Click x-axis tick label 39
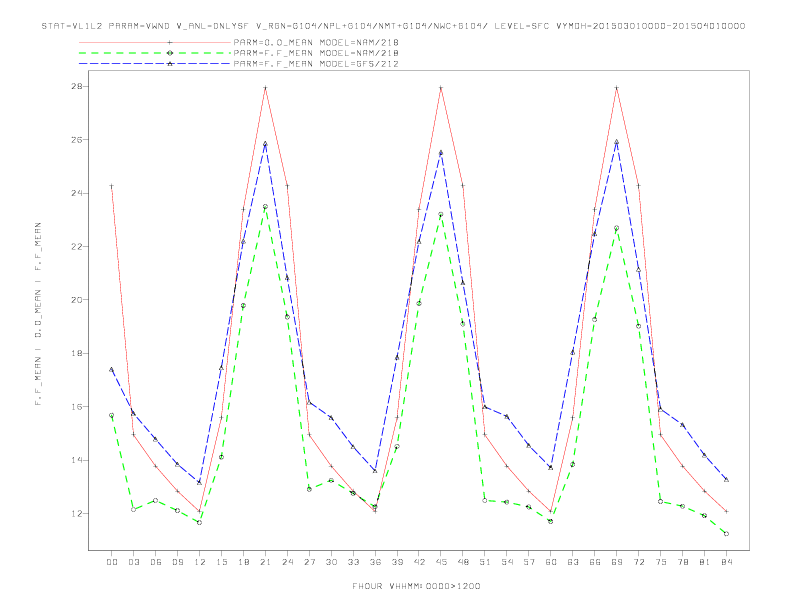 point(397,562)
